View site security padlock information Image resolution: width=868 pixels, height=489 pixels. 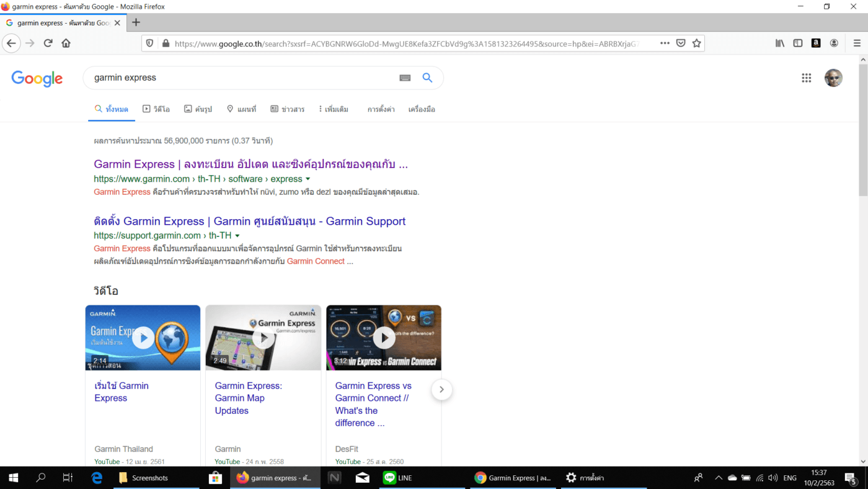pyautogui.click(x=165, y=43)
